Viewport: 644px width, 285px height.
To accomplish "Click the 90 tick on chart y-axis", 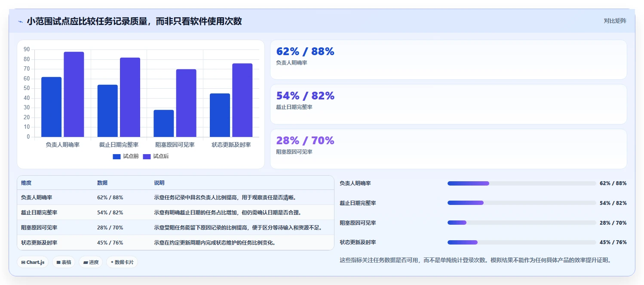I will point(27,50).
